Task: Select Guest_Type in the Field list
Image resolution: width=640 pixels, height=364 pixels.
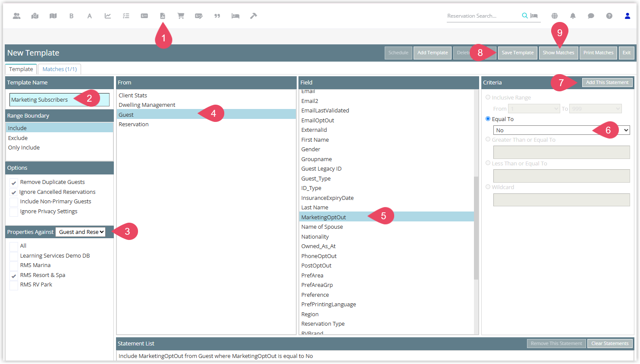Action: 386,178
